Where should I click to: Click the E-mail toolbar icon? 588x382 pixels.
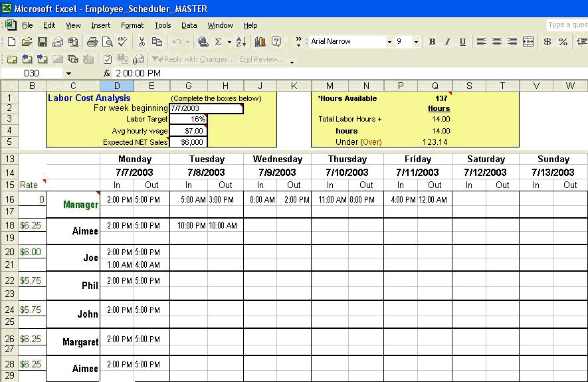(x=58, y=42)
